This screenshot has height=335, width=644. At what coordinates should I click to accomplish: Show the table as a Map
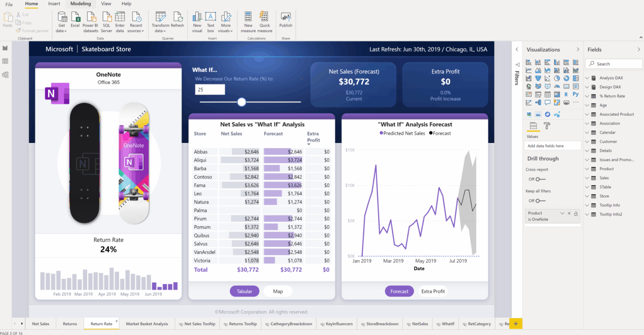pyautogui.click(x=278, y=291)
